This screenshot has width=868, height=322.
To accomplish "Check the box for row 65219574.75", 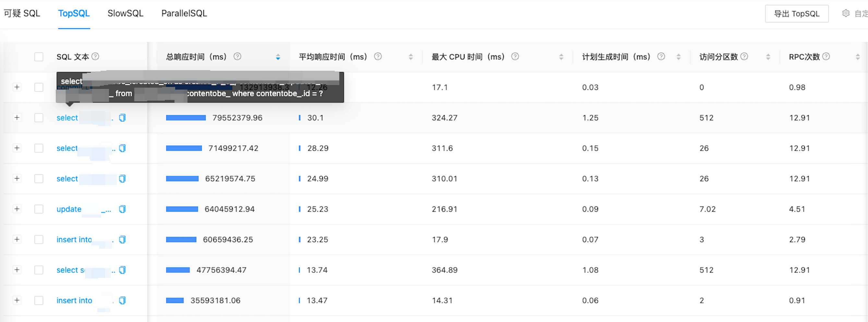I will pos(39,179).
